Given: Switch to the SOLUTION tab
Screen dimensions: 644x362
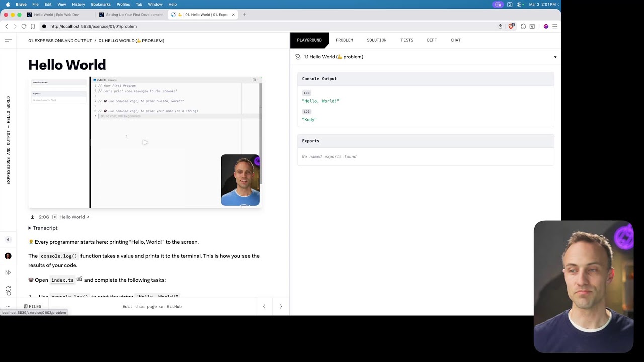Looking at the screenshot, I should point(377,40).
